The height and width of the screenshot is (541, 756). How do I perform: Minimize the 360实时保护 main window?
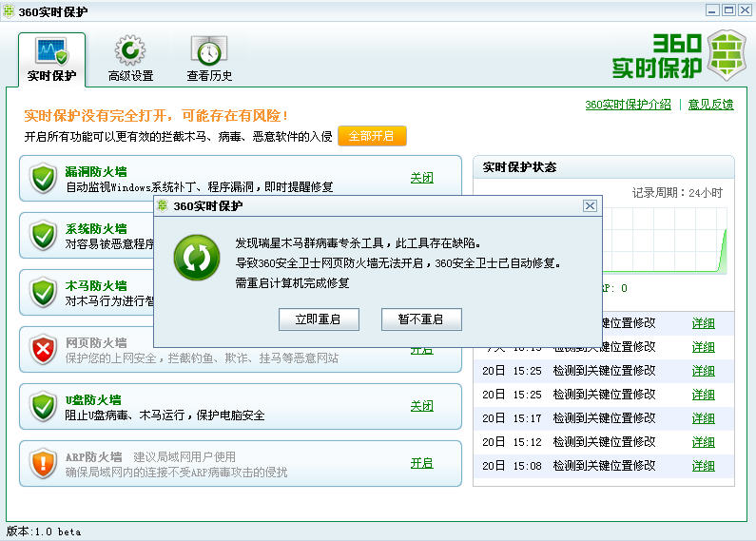(x=712, y=10)
